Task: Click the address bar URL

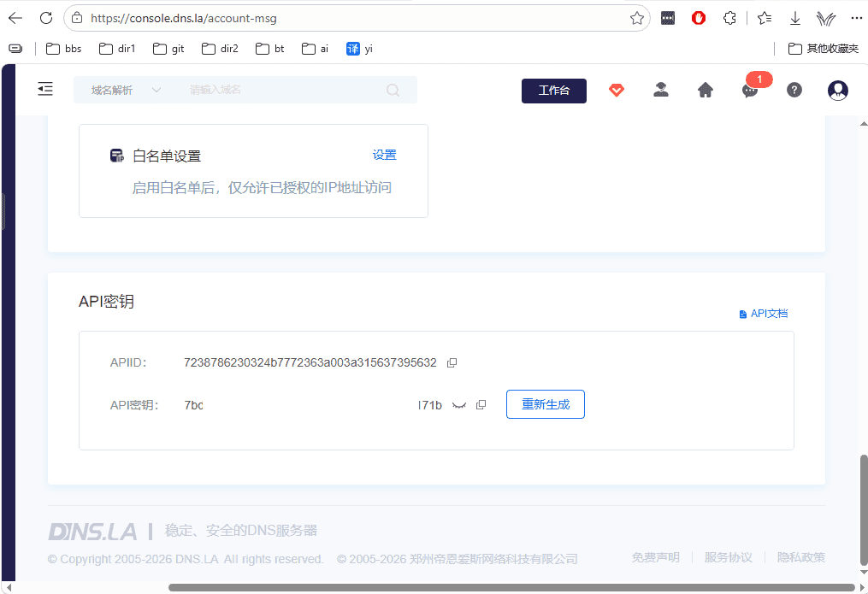Action: [x=184, y=18]
